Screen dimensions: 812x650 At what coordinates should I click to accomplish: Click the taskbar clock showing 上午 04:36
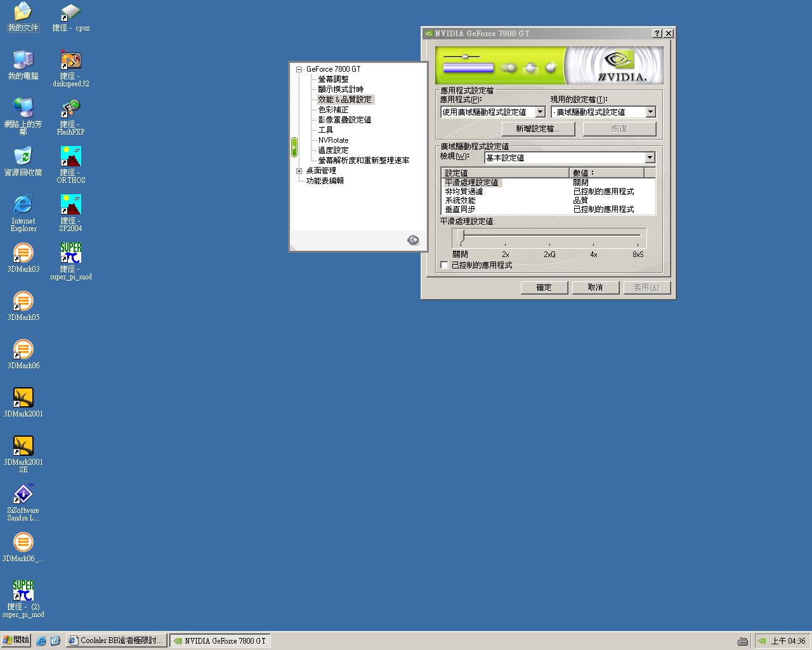789,641
